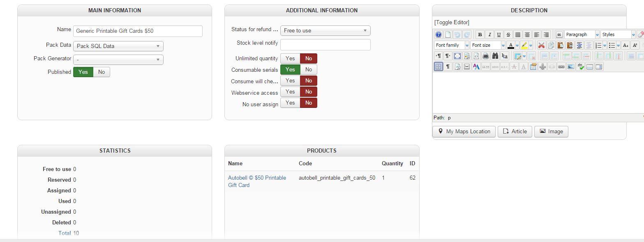644x242 pixels.
Task: Set Consumable serials to No
Action: (x=309, y=70)
